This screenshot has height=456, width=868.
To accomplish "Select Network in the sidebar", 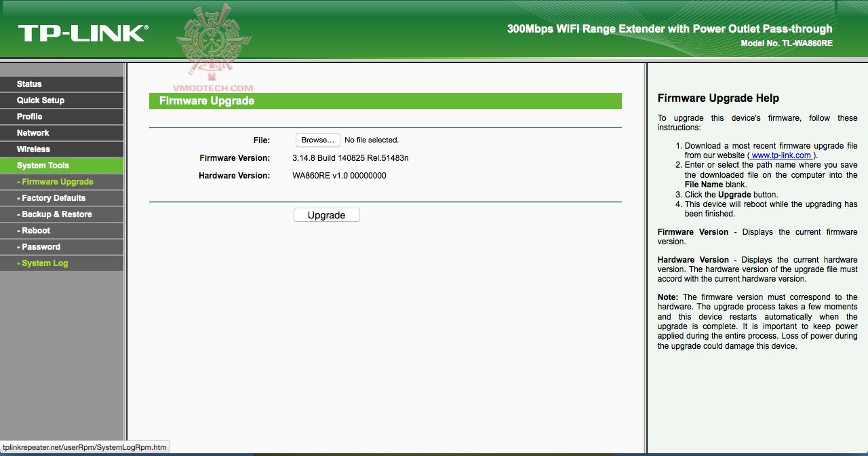I will pos(62,133).
